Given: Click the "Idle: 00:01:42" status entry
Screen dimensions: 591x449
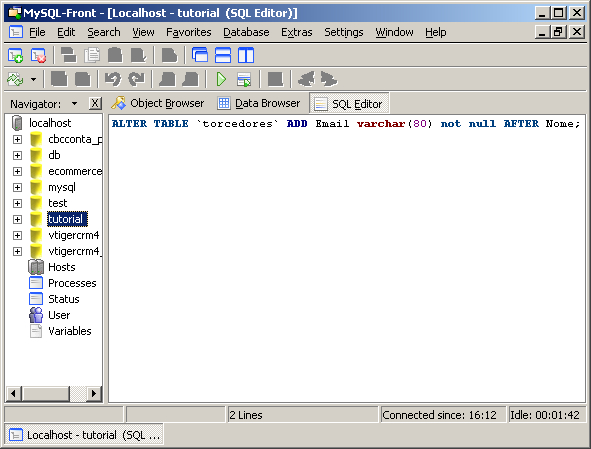Looking at the screenshot, I should 545,415.
